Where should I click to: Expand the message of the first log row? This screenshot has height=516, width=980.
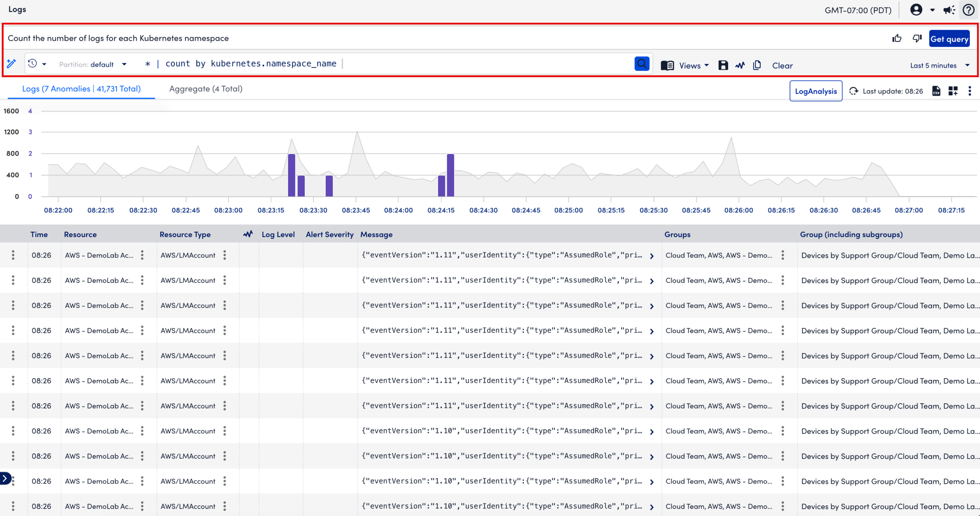652,256
